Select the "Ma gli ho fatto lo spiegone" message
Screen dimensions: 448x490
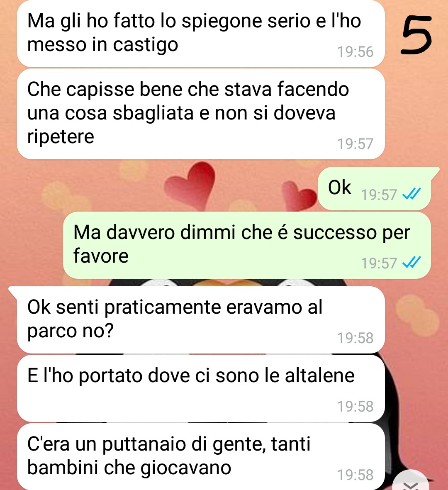pos(201,33)
